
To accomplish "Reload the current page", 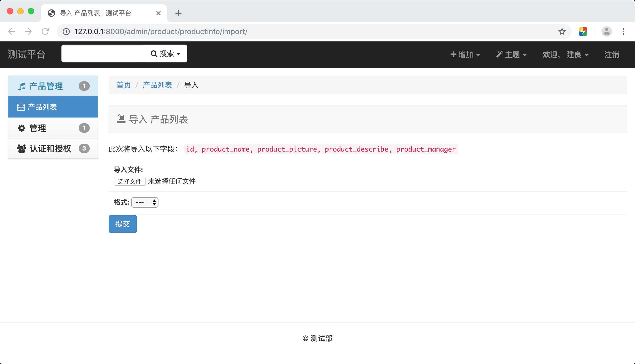I will (x=45, y=31).
